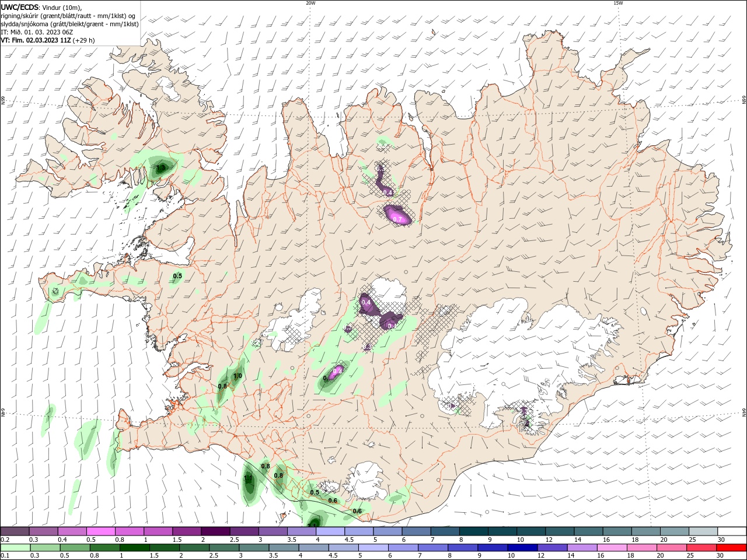
Task: Click the light pink 16 swatch in lower legend
Action: pyautogui.click(x=612, y=548)
